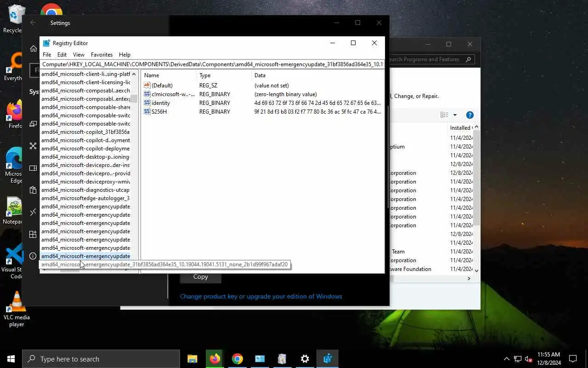588x368 pixels.
Task: Select the amd64_microsoft-composabl..aexch key
Action: coord(85,91)
